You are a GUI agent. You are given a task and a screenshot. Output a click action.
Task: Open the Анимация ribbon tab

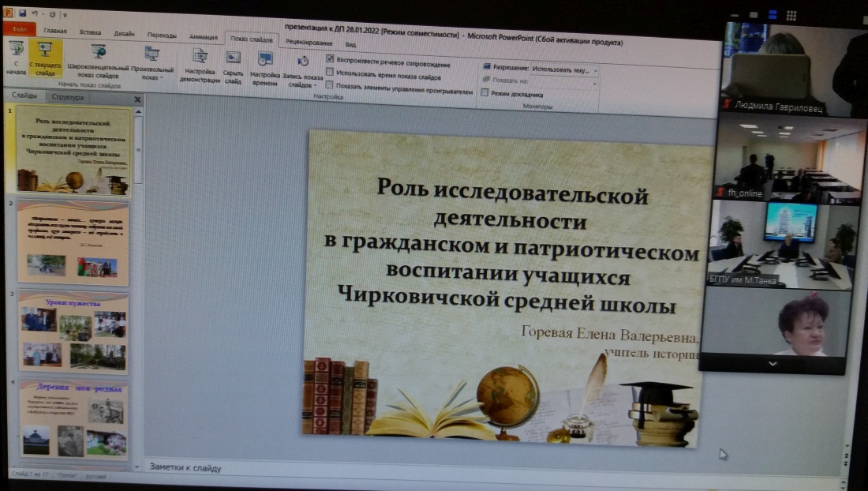pos(203,36)
